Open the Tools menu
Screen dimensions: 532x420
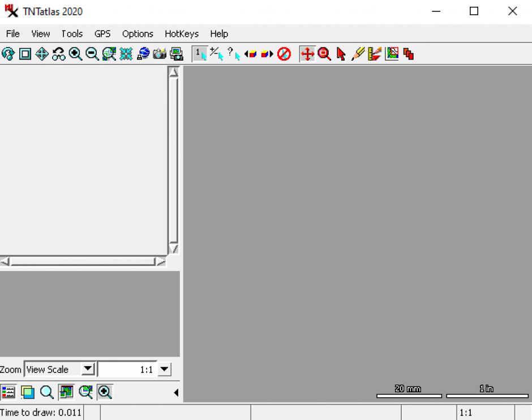(x=72, y=33)
